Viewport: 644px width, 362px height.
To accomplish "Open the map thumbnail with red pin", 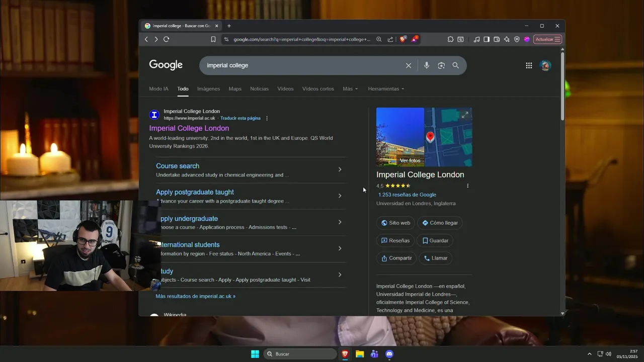I will pos(448,137).
